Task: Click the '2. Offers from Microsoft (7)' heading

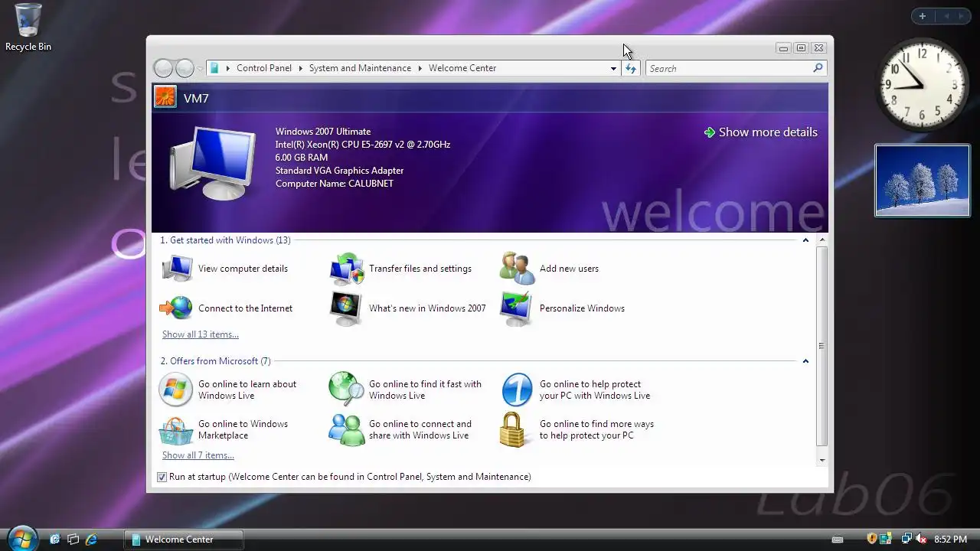Action: click(x=215, y=361)
